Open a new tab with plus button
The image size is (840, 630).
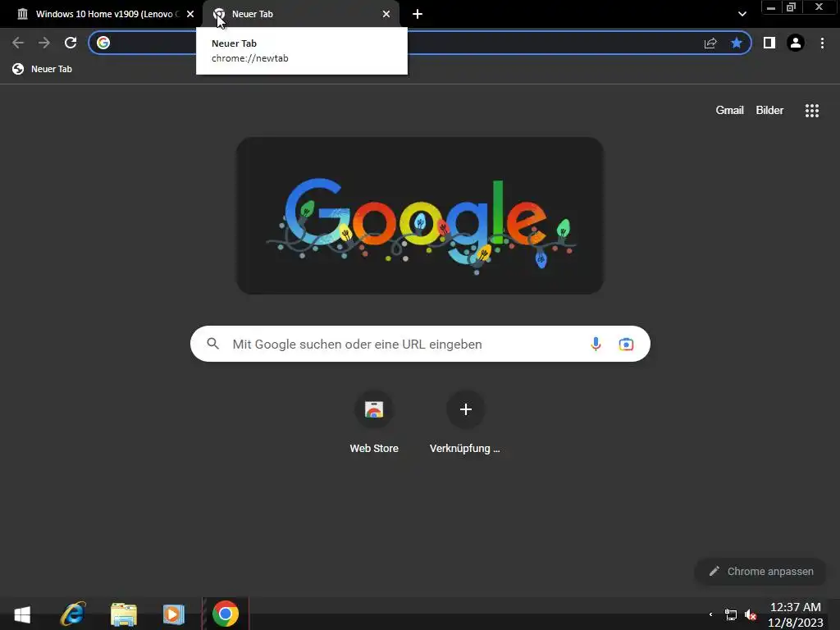[x=418, y=14]
